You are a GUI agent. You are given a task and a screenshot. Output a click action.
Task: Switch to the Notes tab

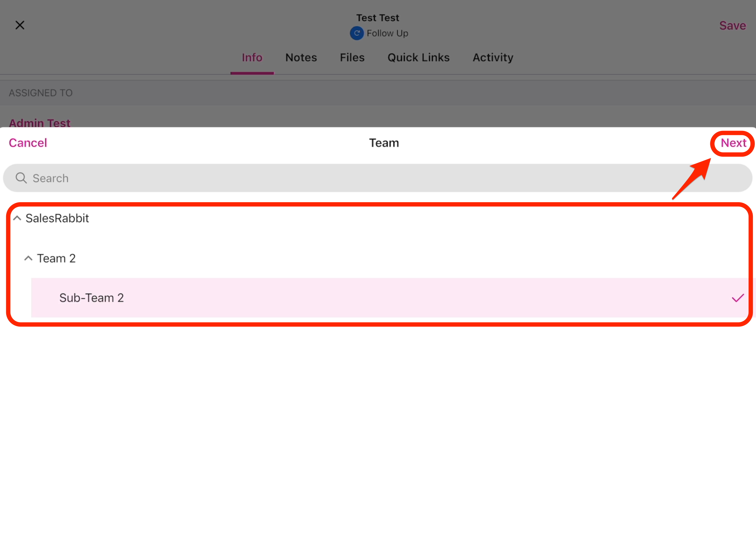(x=301, y=57)
